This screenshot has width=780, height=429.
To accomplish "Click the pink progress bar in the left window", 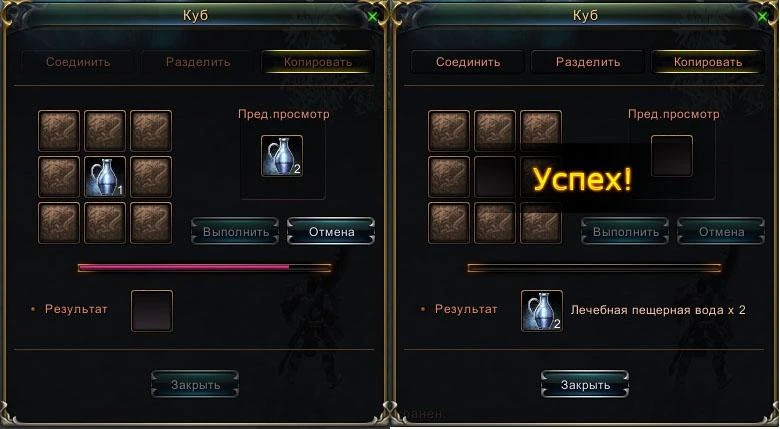I will pos(204,268).
